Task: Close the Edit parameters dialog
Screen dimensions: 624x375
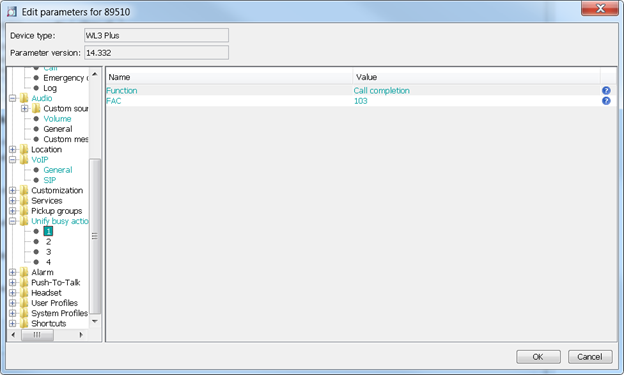Action: [600, 8]
